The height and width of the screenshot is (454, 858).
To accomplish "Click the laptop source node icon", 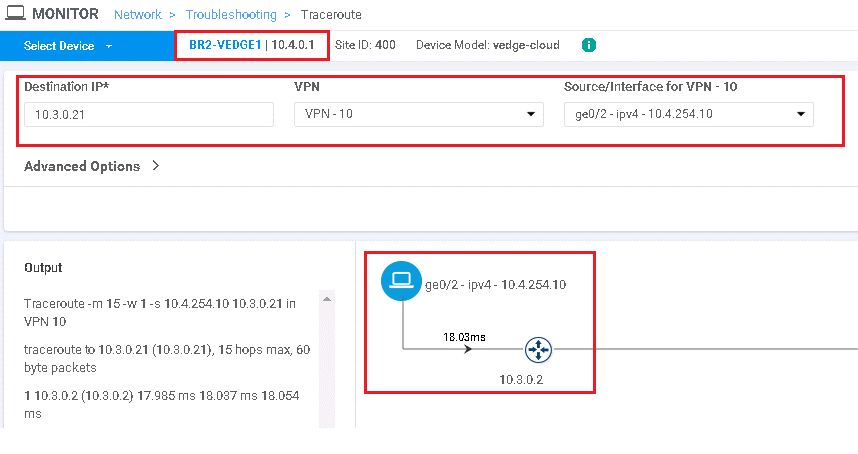I will 401,281.
